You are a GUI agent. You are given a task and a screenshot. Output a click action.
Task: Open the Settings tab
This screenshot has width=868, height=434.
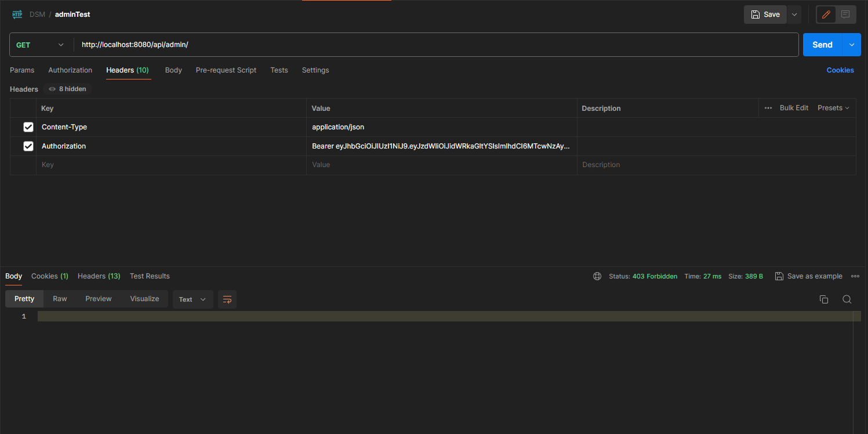[315, 70]
